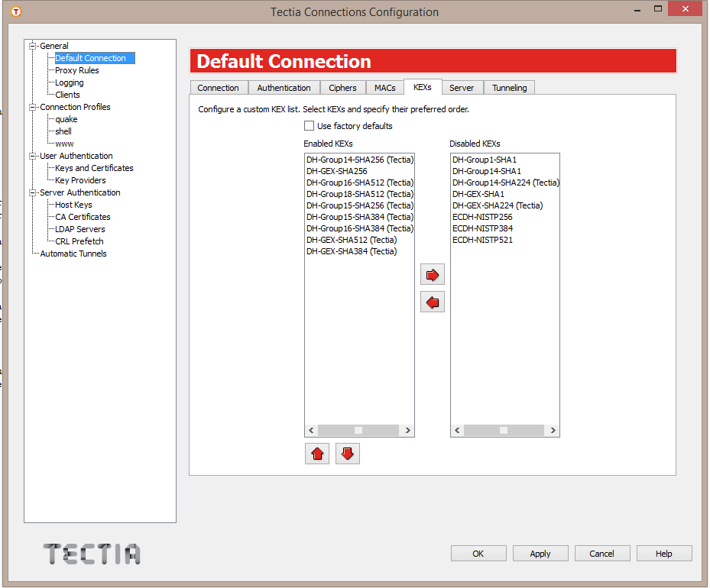
Task: Click the Apply button
Action: 540,553
